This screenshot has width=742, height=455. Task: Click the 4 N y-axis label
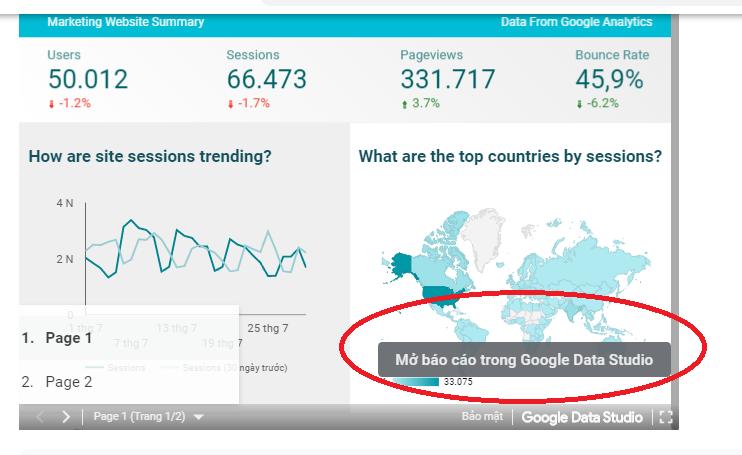65,203
